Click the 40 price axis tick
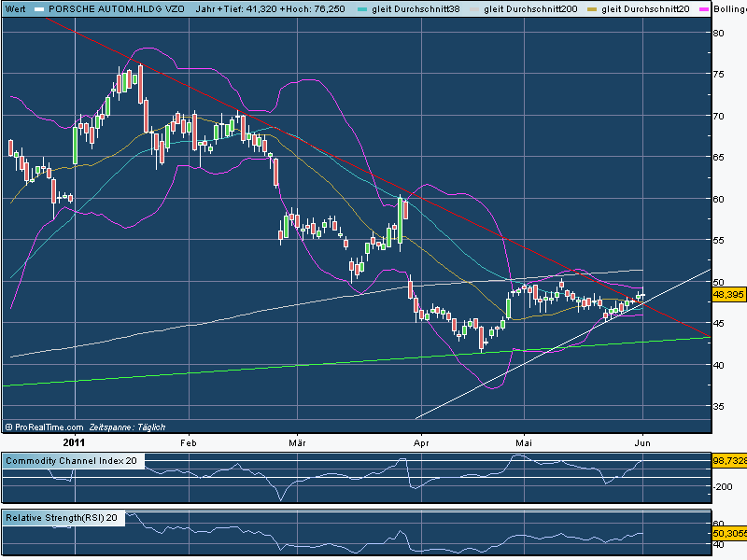747x560 pixels. click(x=718, y=365)
